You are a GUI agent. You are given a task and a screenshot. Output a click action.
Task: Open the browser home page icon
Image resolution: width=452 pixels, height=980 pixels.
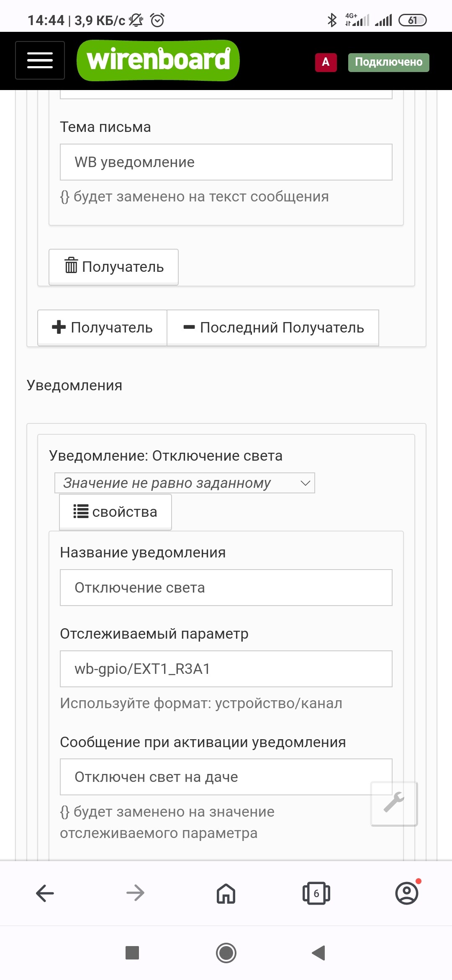tap(226, 893)
